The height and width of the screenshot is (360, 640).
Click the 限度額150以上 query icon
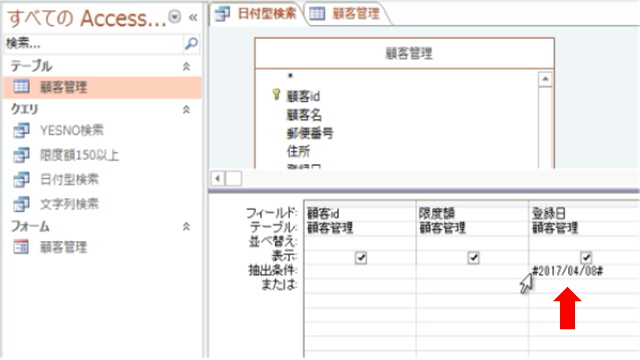tap(21, 155)
